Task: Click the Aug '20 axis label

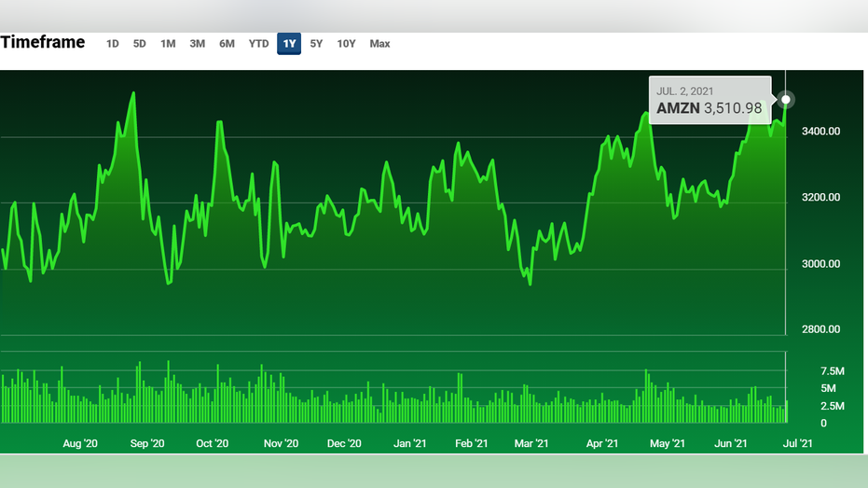Action: [x=80, y=444]
